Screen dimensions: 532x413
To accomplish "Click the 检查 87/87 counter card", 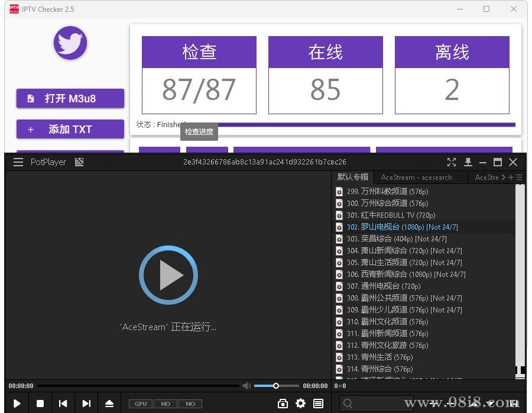I will [199, 75].
